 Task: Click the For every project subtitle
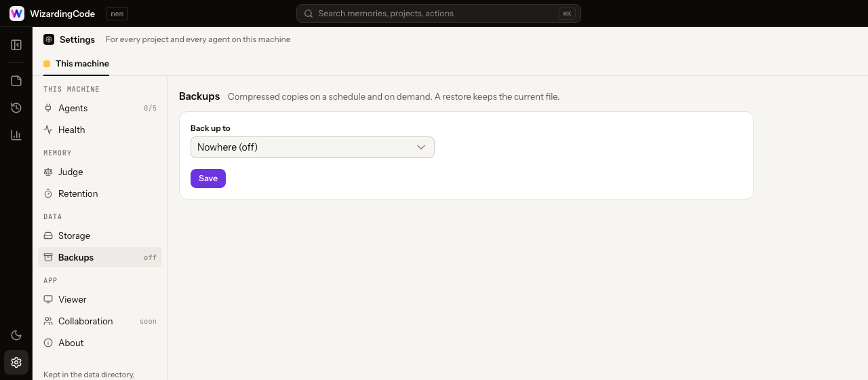coord(198,39)
